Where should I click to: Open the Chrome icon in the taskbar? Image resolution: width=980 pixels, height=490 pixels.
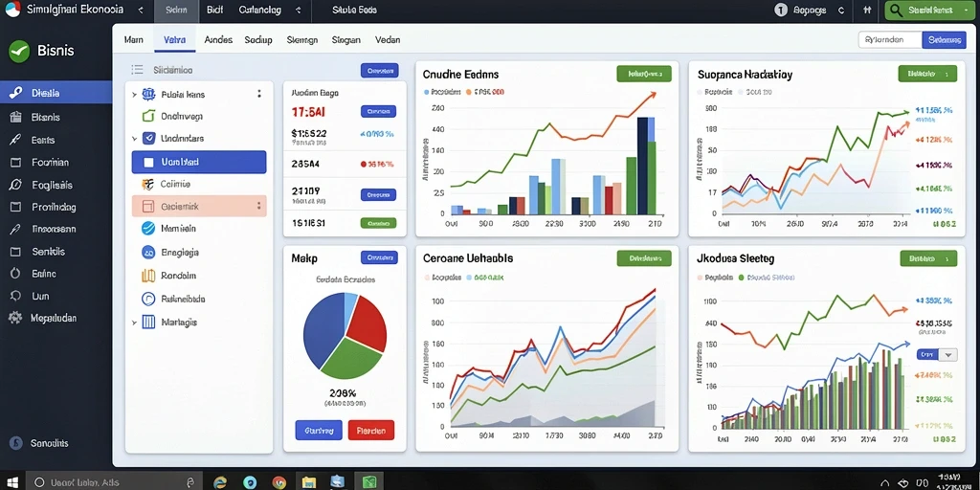(278, 482)
